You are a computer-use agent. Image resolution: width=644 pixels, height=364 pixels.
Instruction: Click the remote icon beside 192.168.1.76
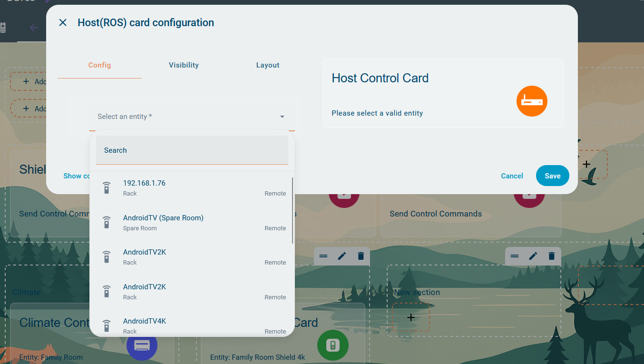pos(107,188)
